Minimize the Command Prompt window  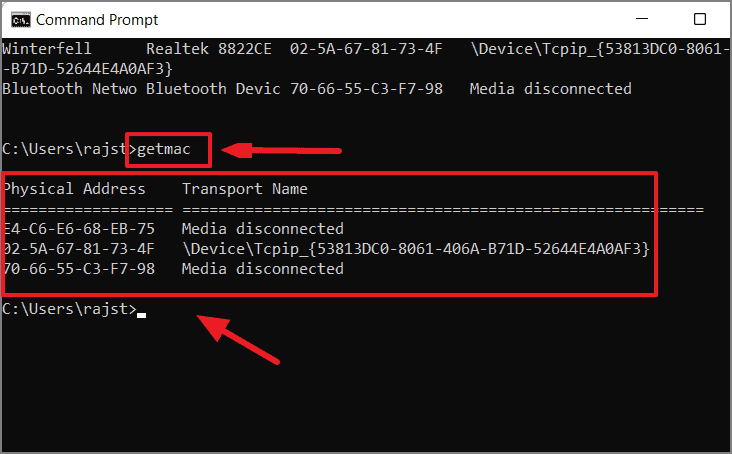pyautogui.click(x=642, y=19)
